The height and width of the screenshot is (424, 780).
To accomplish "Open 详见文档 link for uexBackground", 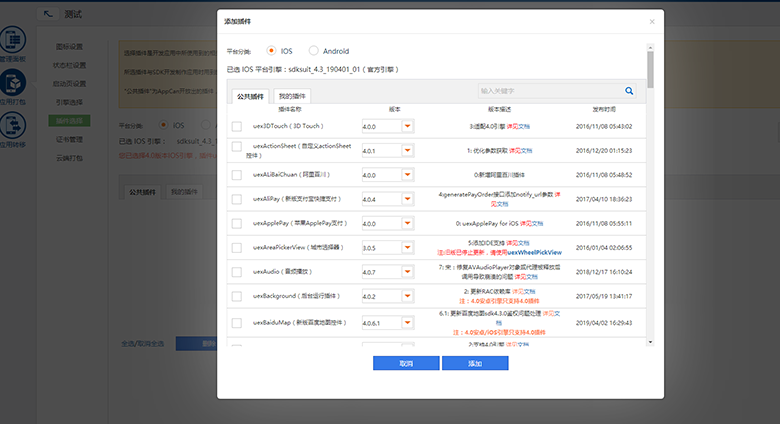I will [x=523, y=291].
